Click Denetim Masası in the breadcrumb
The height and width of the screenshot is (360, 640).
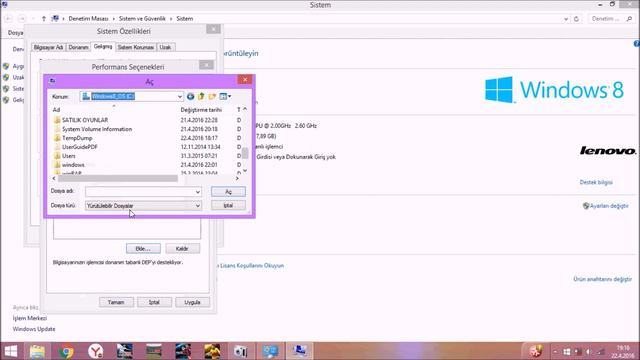[x=88, y=19]
